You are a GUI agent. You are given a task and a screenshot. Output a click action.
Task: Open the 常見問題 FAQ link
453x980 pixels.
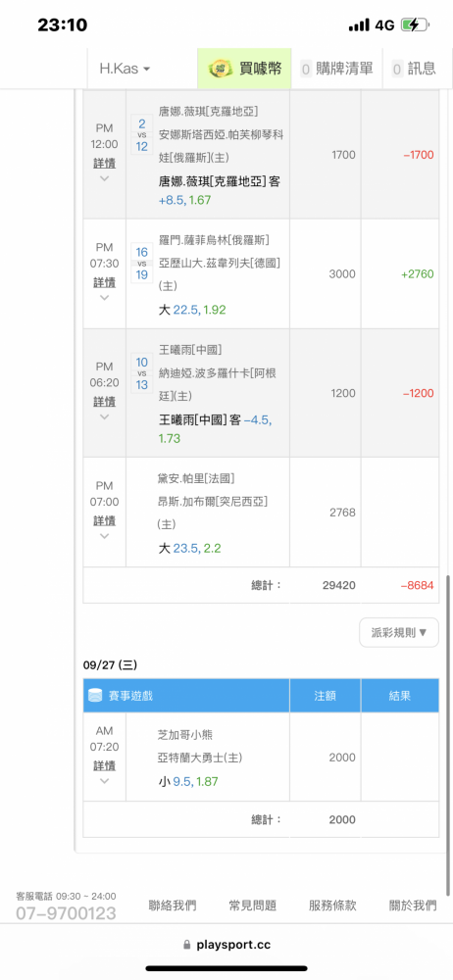[x=253, y=906]
